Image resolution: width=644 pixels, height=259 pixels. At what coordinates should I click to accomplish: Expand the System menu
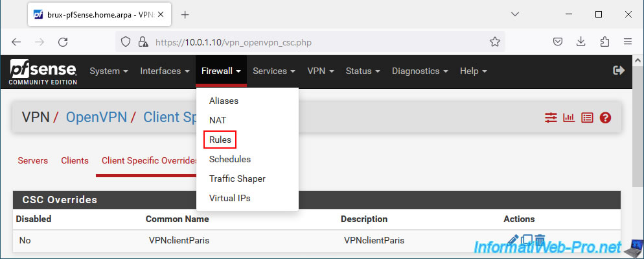109,71
